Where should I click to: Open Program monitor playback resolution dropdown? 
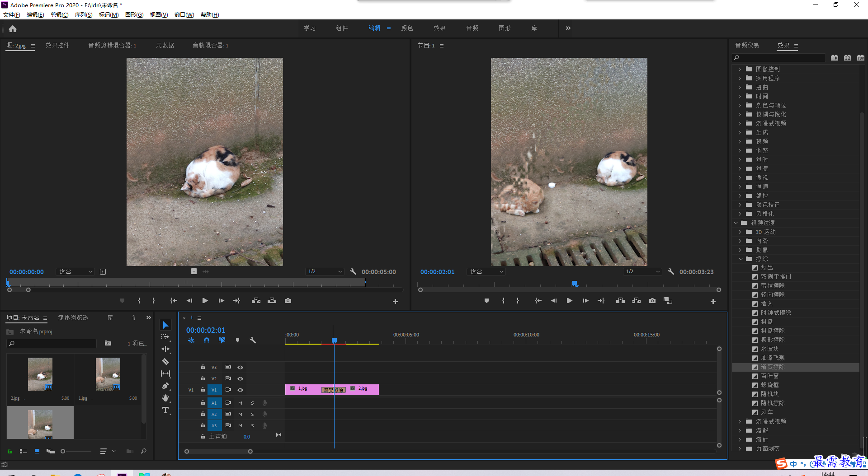pyautogui.click(x=642, y=271)
